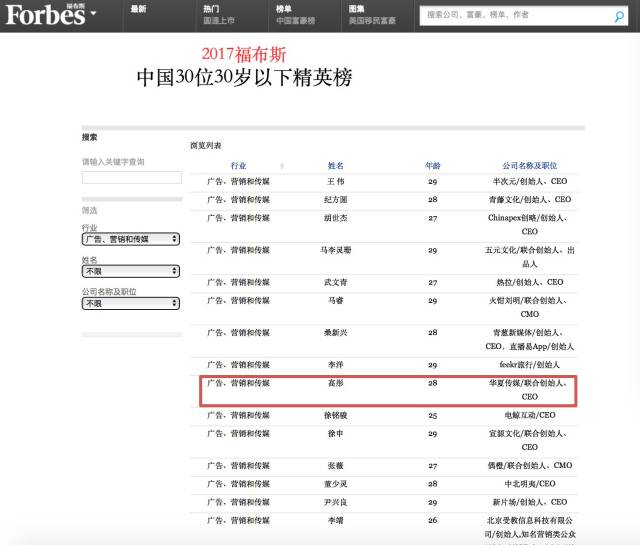Click the name 马李灵珊 in the list
The image size is (640, 545).
point(335,250)
